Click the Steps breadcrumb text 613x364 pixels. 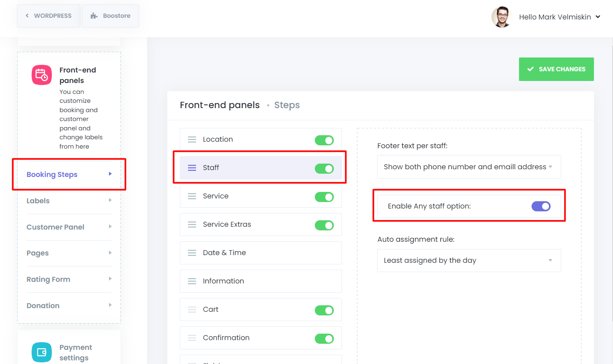(x=287, y=105)
